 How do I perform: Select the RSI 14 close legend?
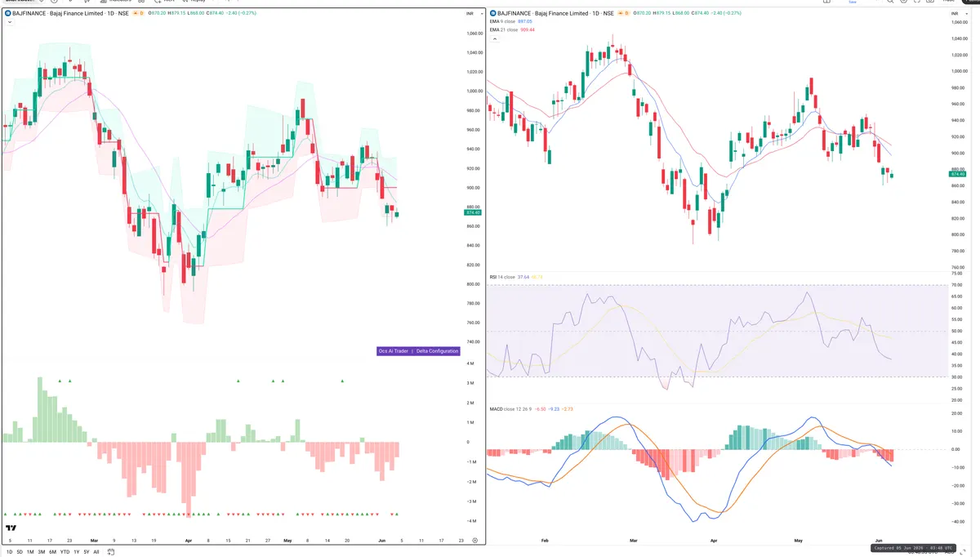coord(502,277)
